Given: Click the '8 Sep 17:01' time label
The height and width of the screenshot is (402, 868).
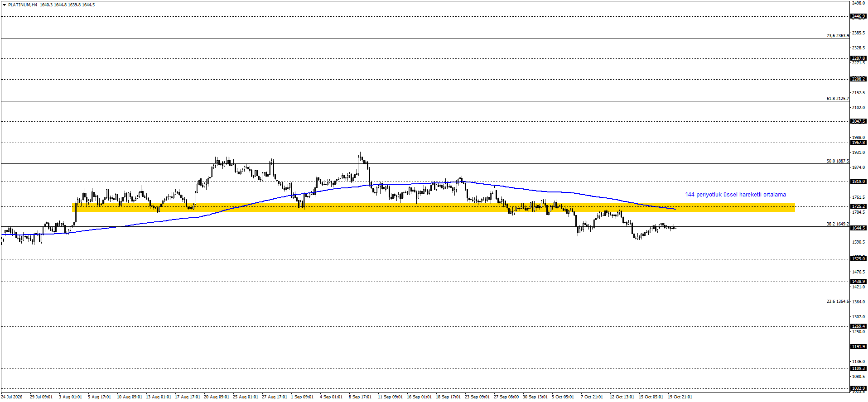Looking at the screenshot, I should pos(360,397).
